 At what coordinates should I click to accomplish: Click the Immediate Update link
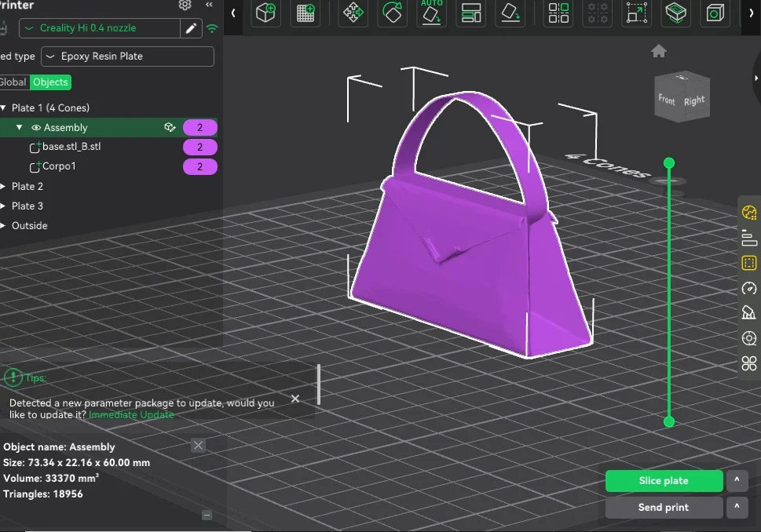pos(131,414)
